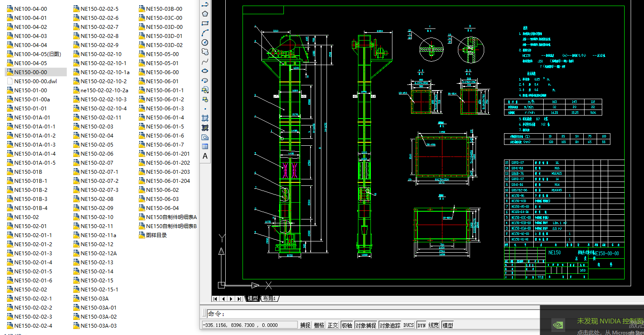This screenshot has height=335, width=644.
Task: Select the Polygon draw tool
Action: pos(205,14)
